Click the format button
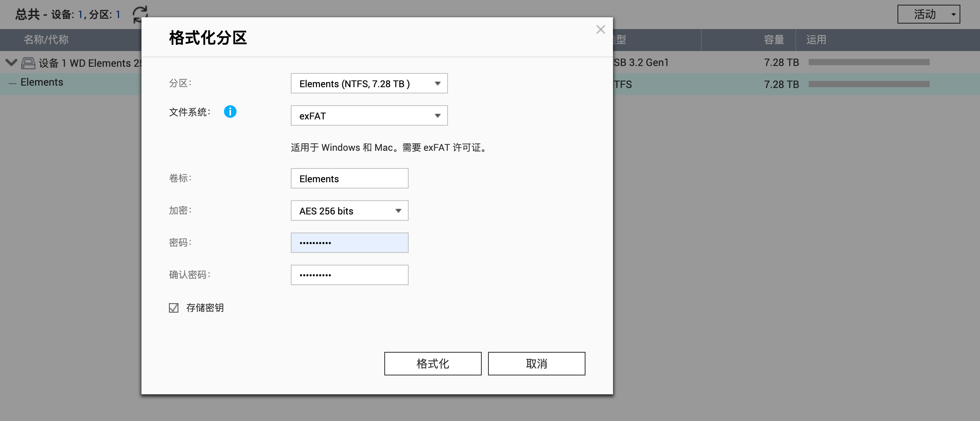Screen dimensions: 980x421 (x=433, y=364)
